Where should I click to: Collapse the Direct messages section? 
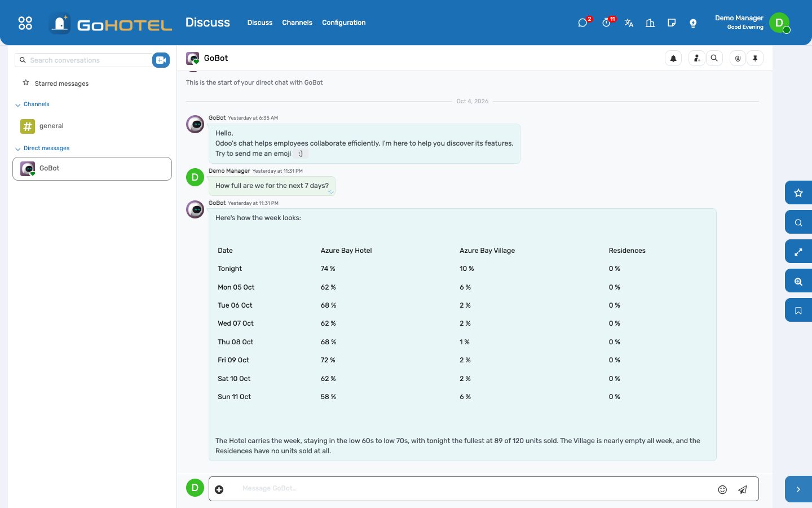(x=42, y=148)
